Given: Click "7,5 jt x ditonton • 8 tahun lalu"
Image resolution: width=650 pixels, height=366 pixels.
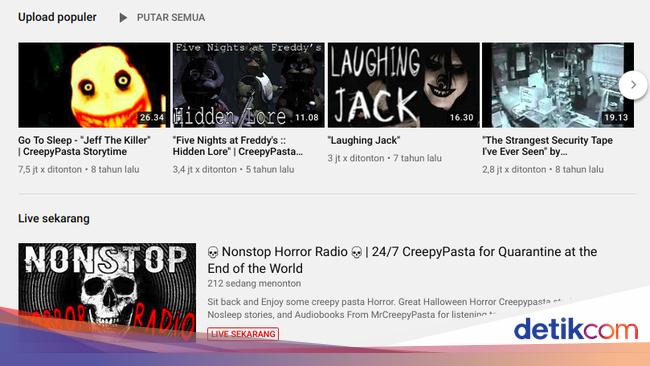Looking at the screenshot, I should (79, 170).
